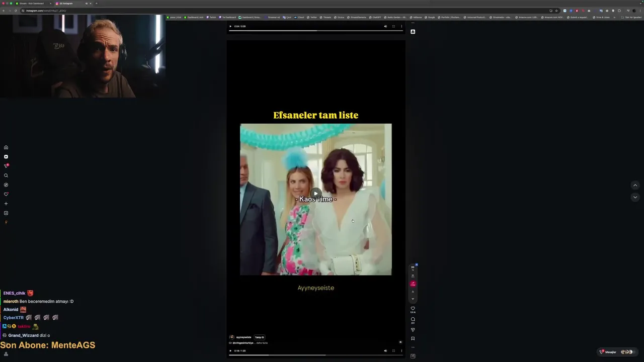Click the playback speed 1x control in the side pill
The width and height of the screenshot is (644, 362).
click(x=413, y=268)
